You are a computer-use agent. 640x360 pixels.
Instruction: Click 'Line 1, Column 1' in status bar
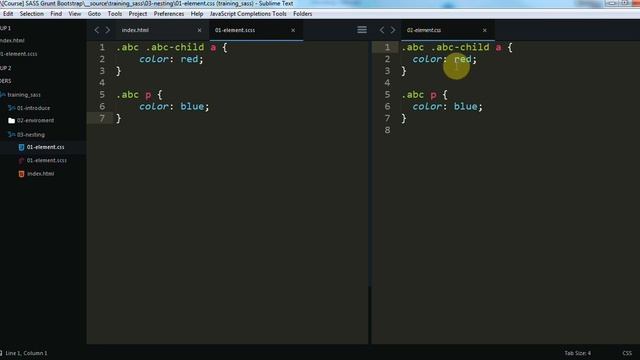pyautogui.click(x=26, y=353)
